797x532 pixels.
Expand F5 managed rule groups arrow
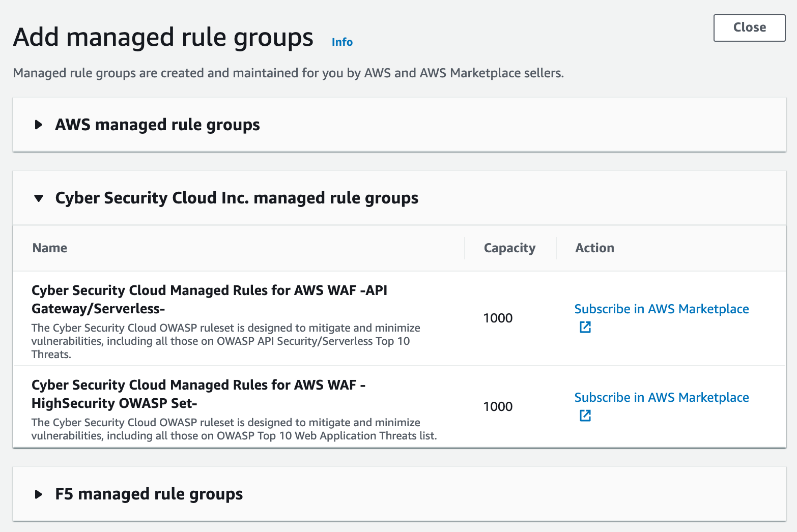coord(39,494)
